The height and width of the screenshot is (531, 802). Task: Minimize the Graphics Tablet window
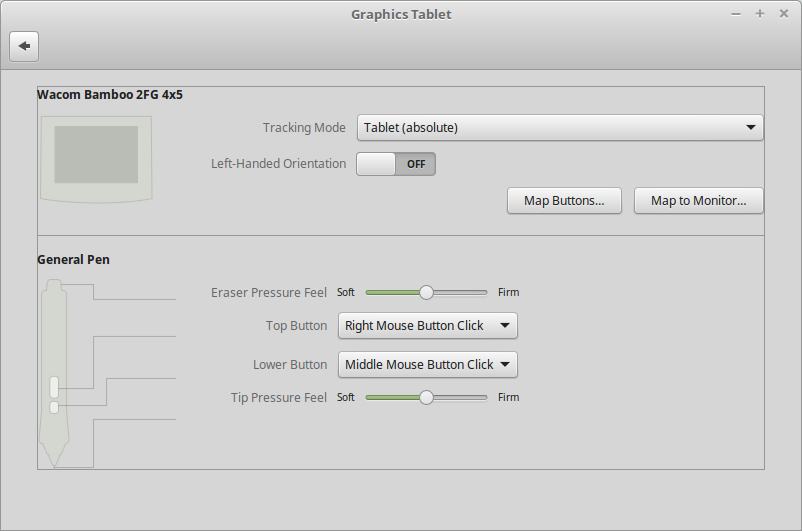click(x=736, y=14)
